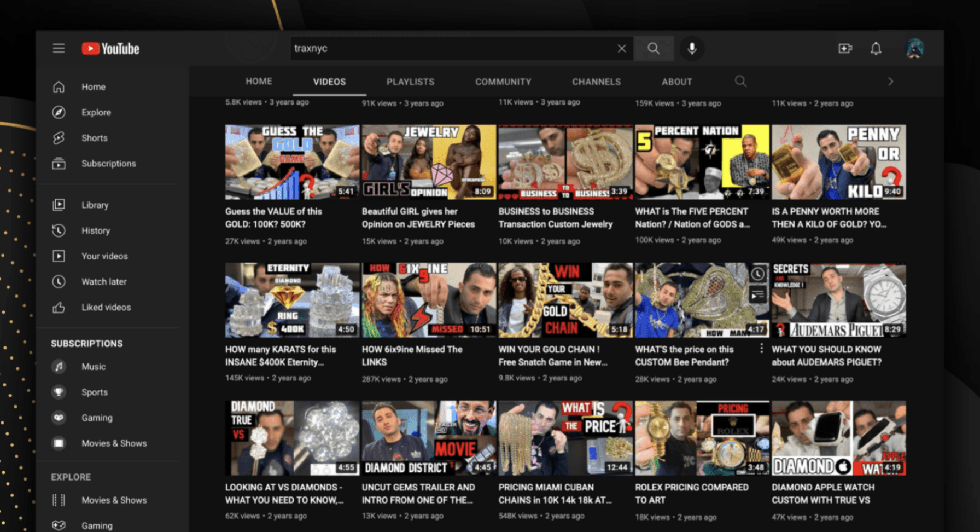Screen dimensions: 980x532
Task: Start voice search with the microphone
Action: [x=692, y=48]
